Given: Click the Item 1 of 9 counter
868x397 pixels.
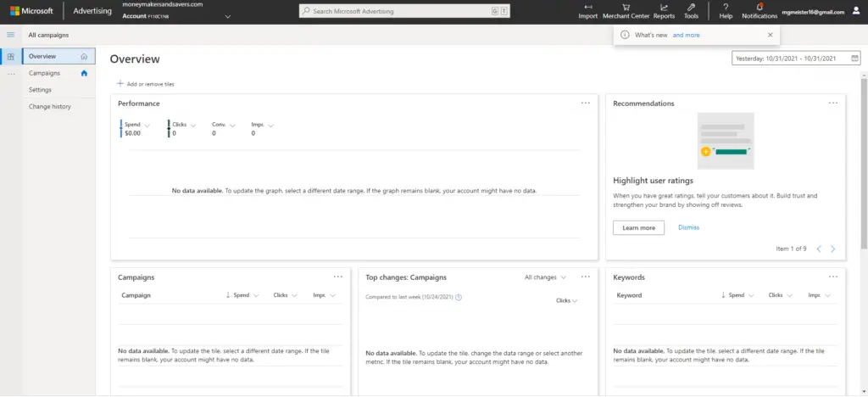Looking at the screenshot, I should coord(791,249).
